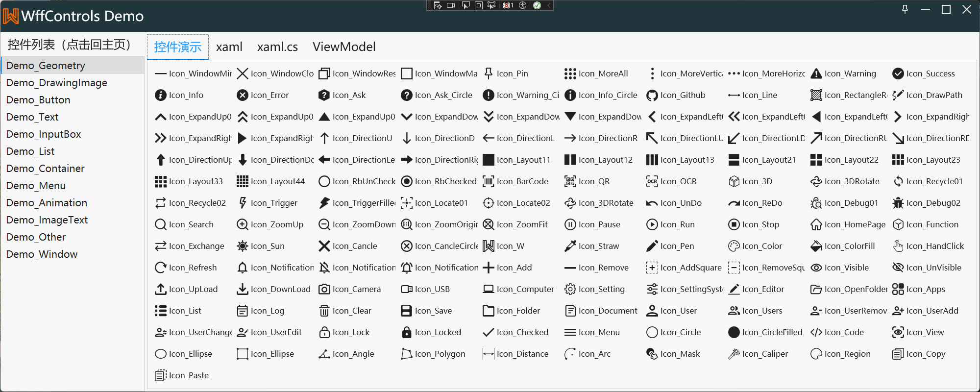Select the Icon_MoreAll dots grid icon
Viewport: 980px width, 392px height.
click(570, 73)
